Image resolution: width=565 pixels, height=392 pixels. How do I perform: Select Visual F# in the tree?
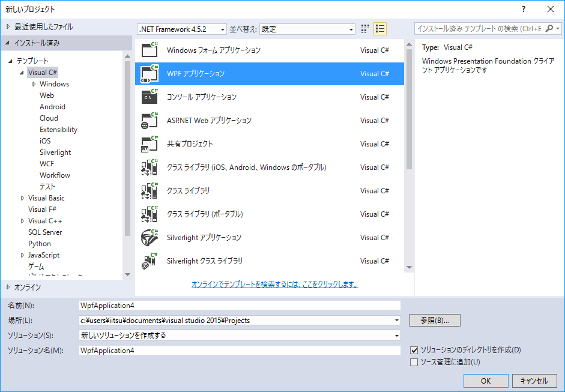tap(43, 210)
